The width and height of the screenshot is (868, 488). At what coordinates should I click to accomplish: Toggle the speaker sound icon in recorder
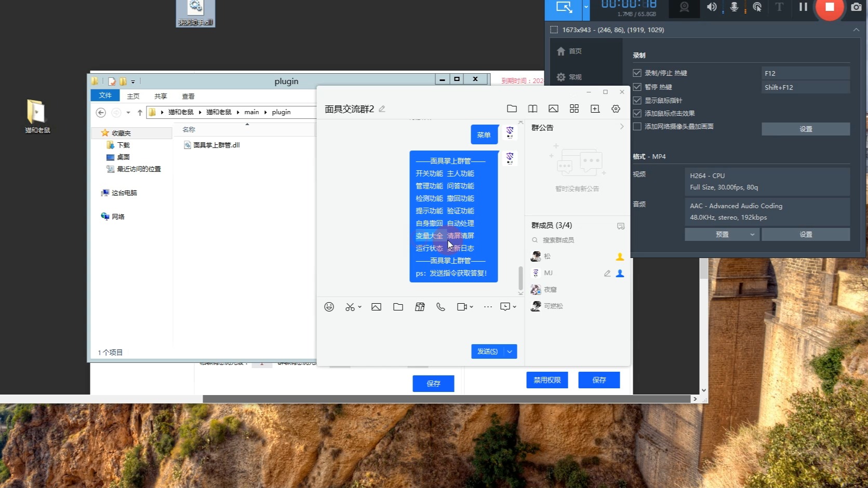click(x=712, y=7)
